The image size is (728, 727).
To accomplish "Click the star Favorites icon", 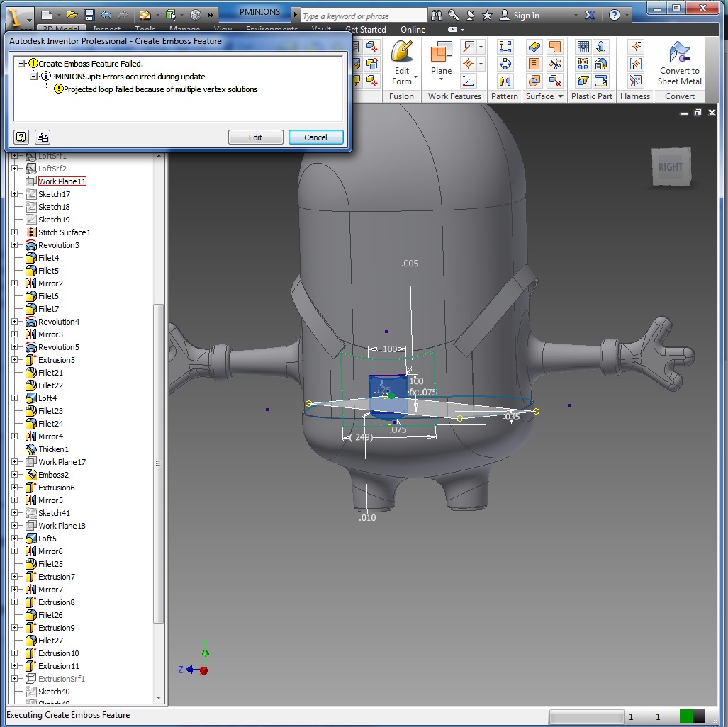I will pyautogui.click(x=487, y=16).
